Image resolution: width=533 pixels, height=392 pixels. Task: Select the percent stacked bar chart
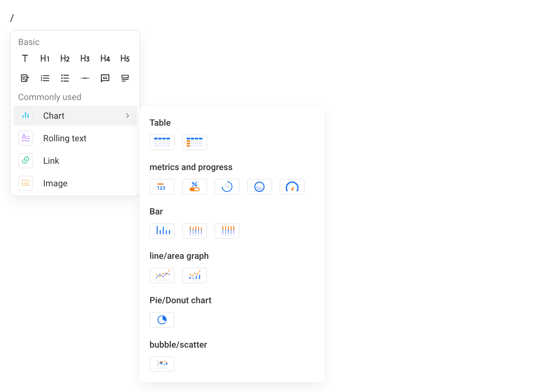[x=227, y=231]
